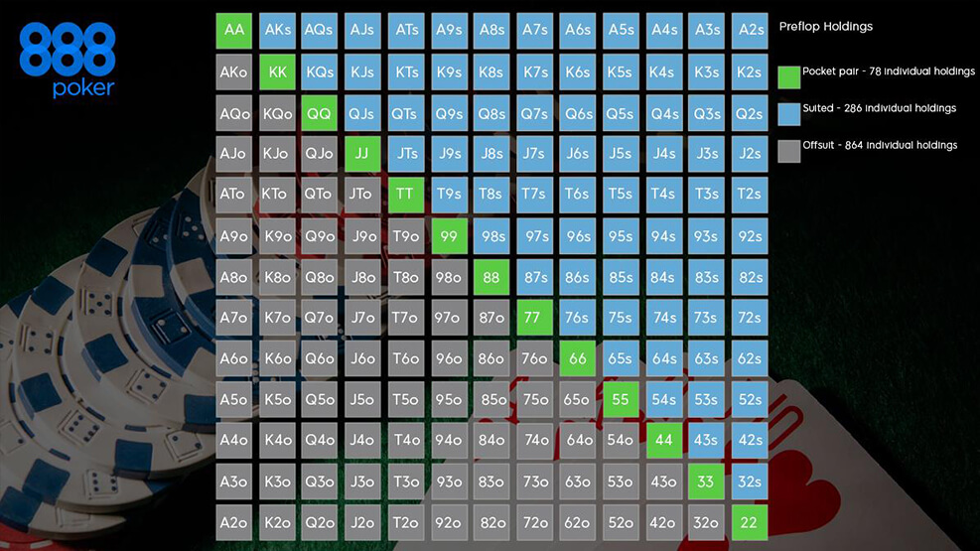Click the A2o offsuit cell

tap(234, 523)
